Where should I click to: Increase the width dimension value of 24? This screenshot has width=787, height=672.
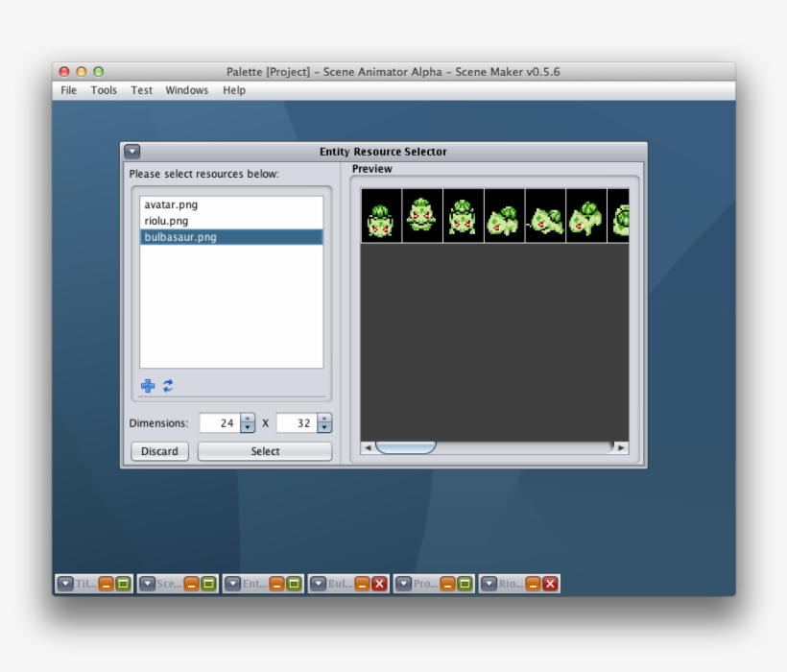click(248, 419)
